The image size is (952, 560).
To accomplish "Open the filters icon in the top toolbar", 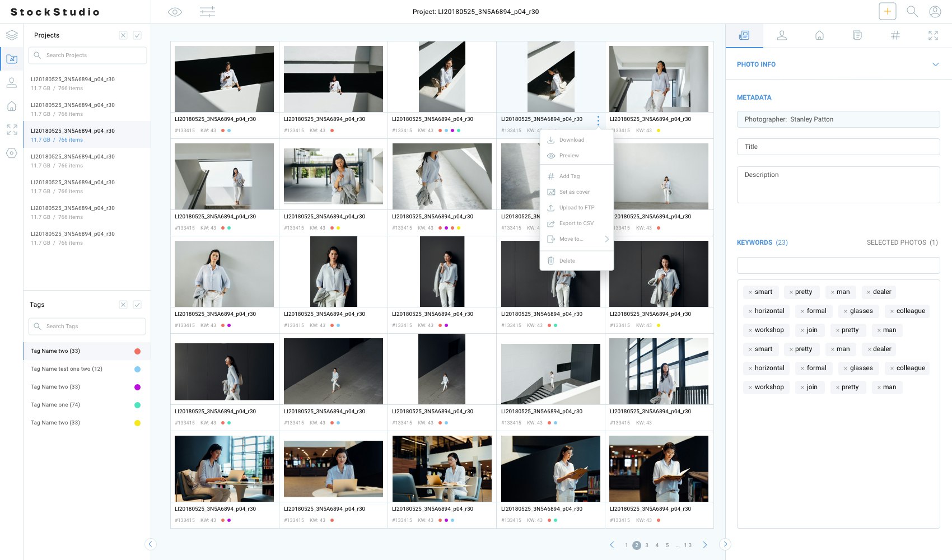I will [x=208, y=11].
